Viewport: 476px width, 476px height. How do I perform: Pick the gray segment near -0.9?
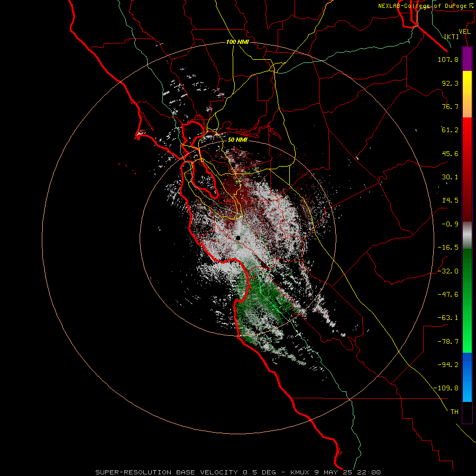[x=467, y=234]
